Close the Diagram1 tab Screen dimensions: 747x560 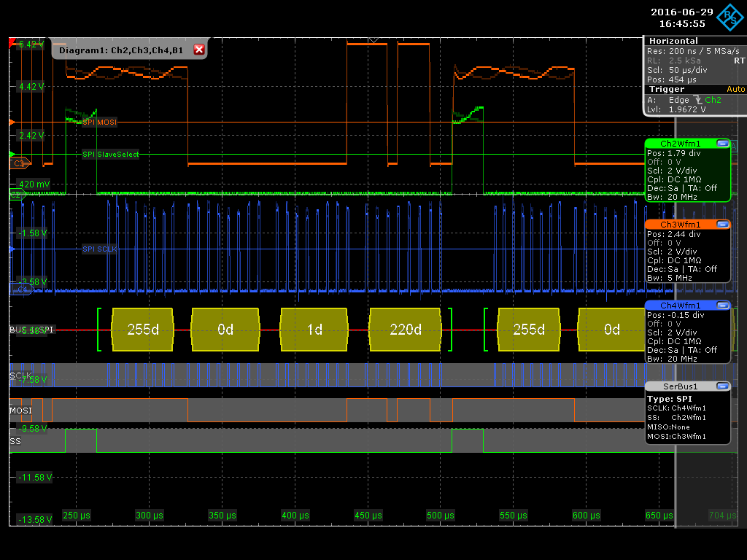[x=199, y=50]
